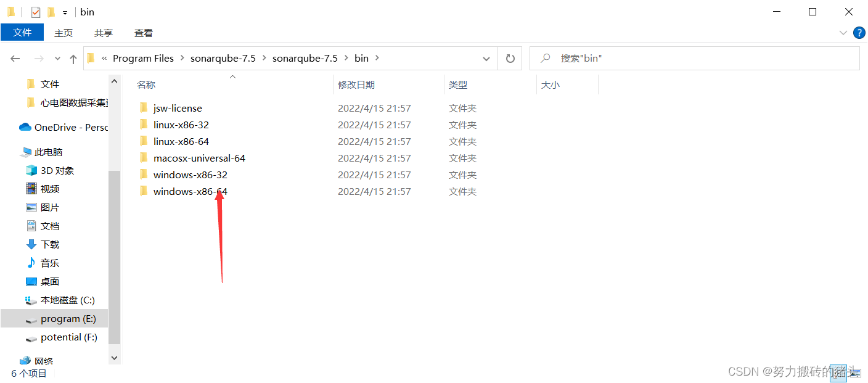Switch to the 共享 ribbon tab
Viewport: 868px width, 383px height.
pyautogui.click(x=104, y=33)
